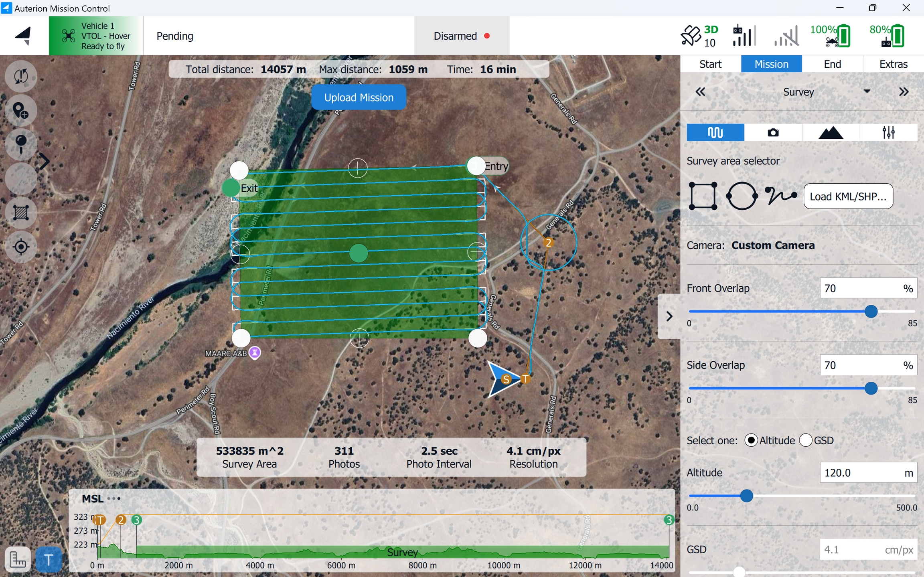Choose the freehand trace area tool
Image resolution: width=924 pixels, height=577 pixels.
(x=780, y=196)
